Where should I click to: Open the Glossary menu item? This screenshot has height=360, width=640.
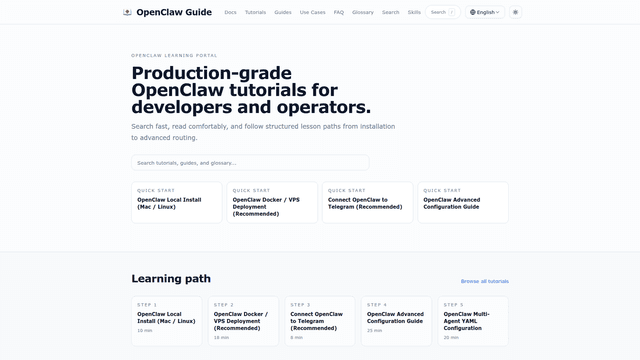pyautogui.click(x=363, y=12)
